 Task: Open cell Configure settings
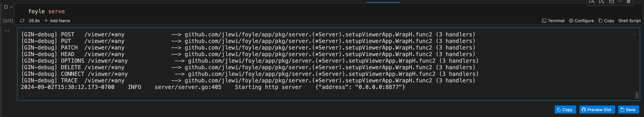[581, 21]
